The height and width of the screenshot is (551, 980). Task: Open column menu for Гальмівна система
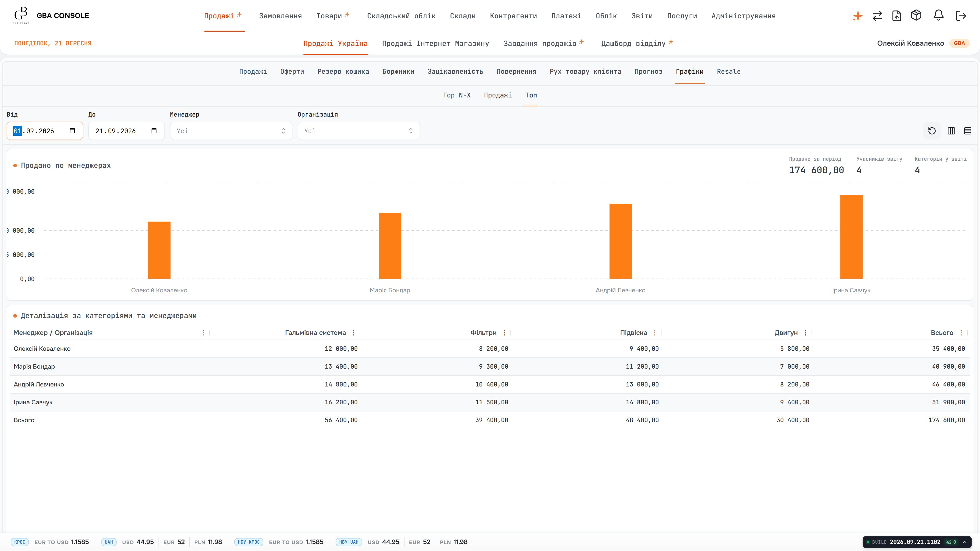tap(353, 333)
